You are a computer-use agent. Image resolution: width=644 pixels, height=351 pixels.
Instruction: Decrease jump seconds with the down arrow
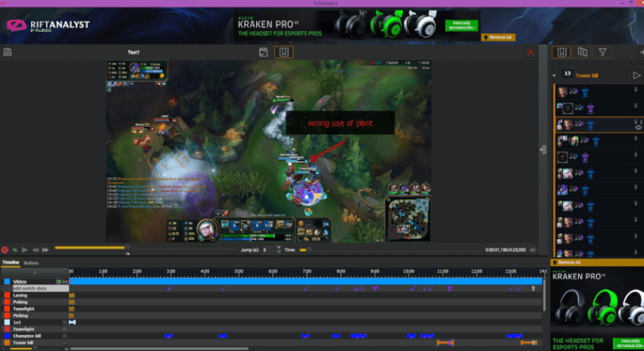pyautogui.click(x=279, y=252)
